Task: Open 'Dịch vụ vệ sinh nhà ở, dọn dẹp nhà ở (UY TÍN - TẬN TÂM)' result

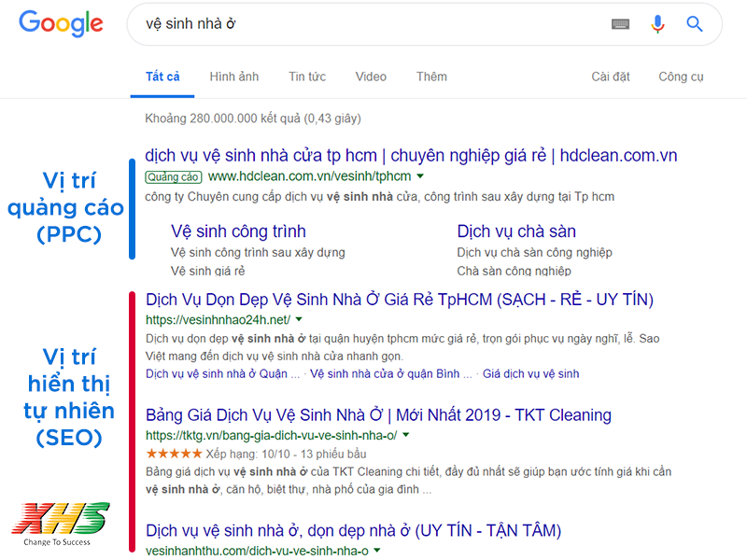Action: click(354, 530)
